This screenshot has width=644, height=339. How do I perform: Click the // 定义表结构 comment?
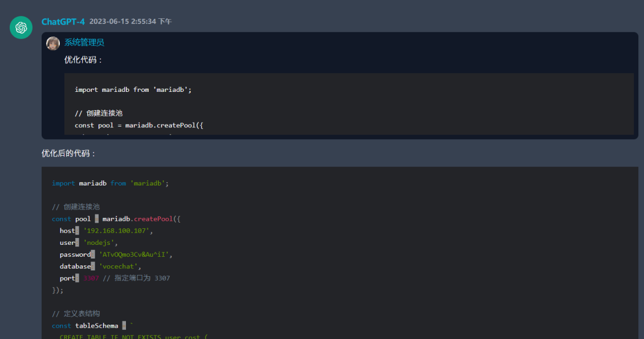tap(76, 314)
